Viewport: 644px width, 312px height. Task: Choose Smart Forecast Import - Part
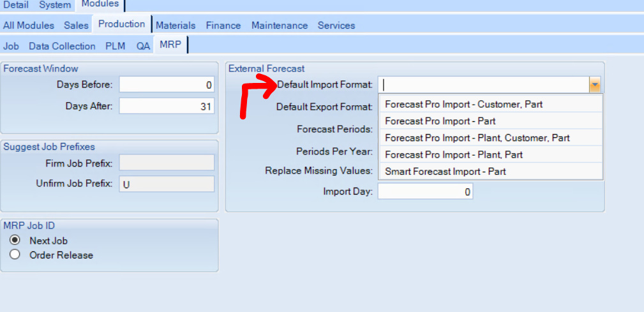(x=490, y=171)
